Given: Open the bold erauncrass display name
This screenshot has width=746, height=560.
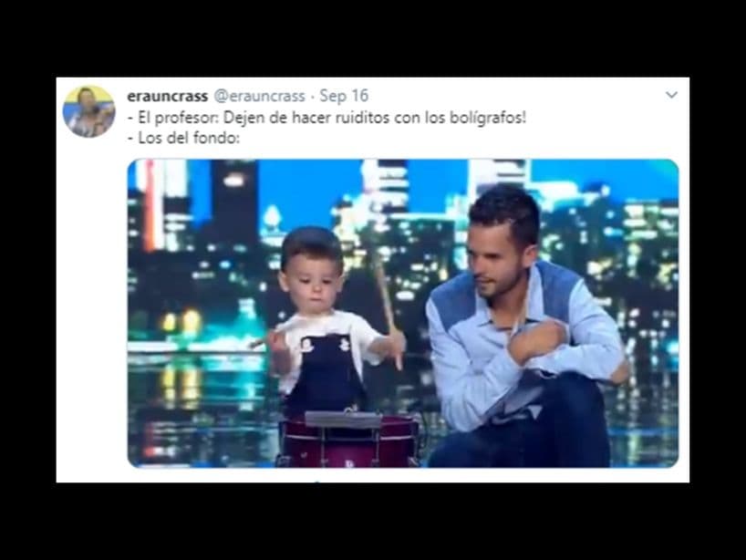Looking at the screenshot, I should click(168, 96).
